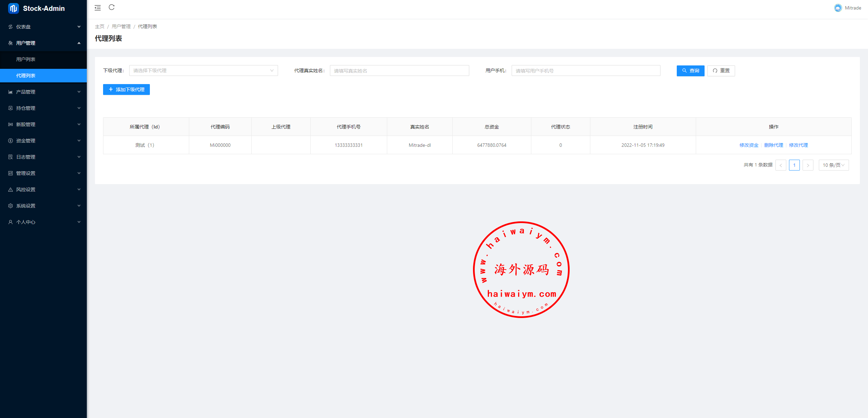Collapse the 用户管理 menu chevron
The height and width of the screenshot is (418, 868).
pos(79,43)
